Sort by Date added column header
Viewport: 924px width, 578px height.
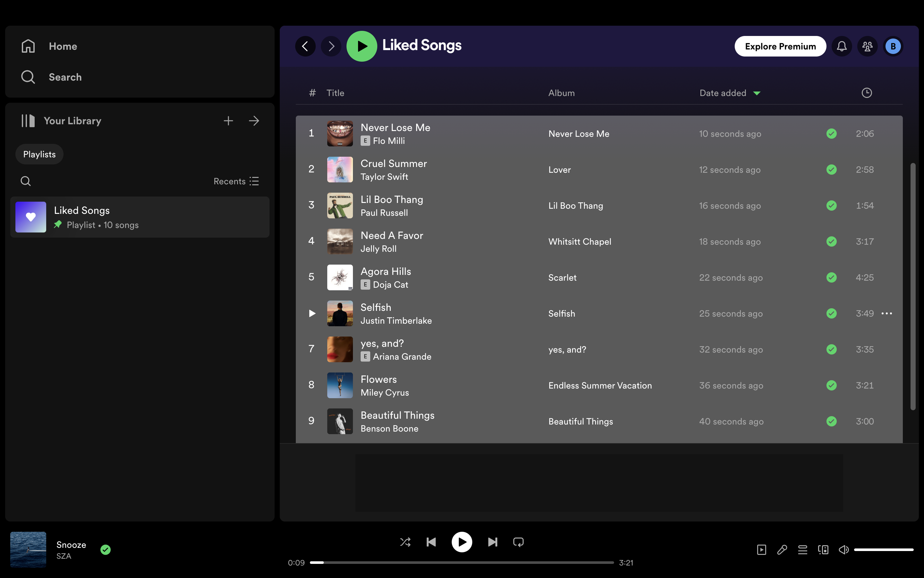tap(730, 93)
